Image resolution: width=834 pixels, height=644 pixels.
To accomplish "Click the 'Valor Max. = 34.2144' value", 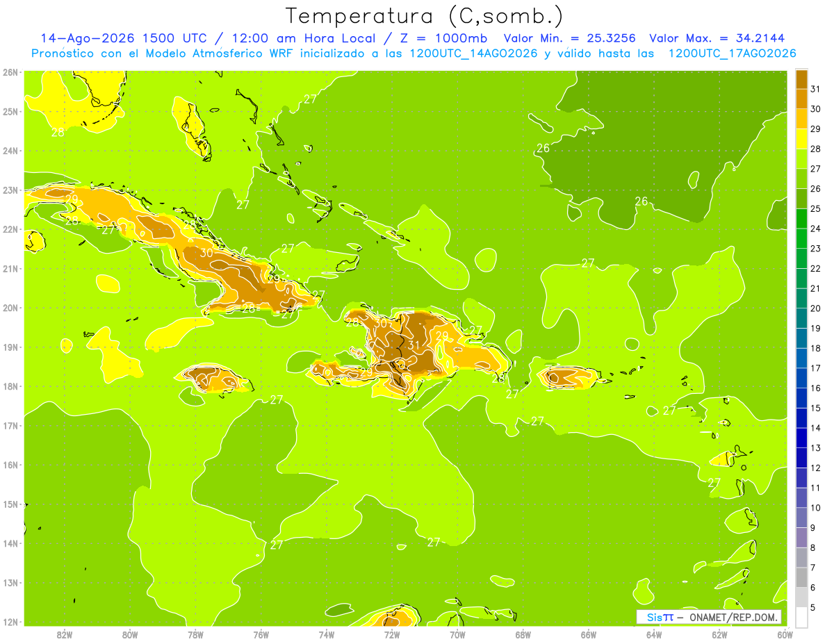I will tap(717, 38).
